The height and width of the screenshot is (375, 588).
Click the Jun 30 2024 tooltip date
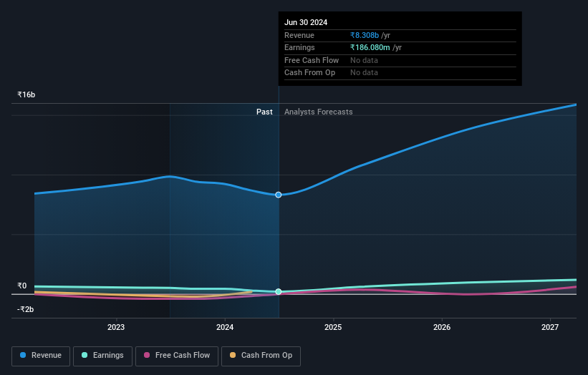tap(306, 22)
